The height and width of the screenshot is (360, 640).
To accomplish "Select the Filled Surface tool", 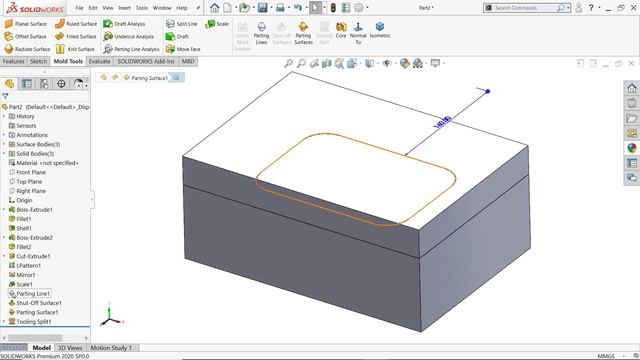I will point(76,36).
